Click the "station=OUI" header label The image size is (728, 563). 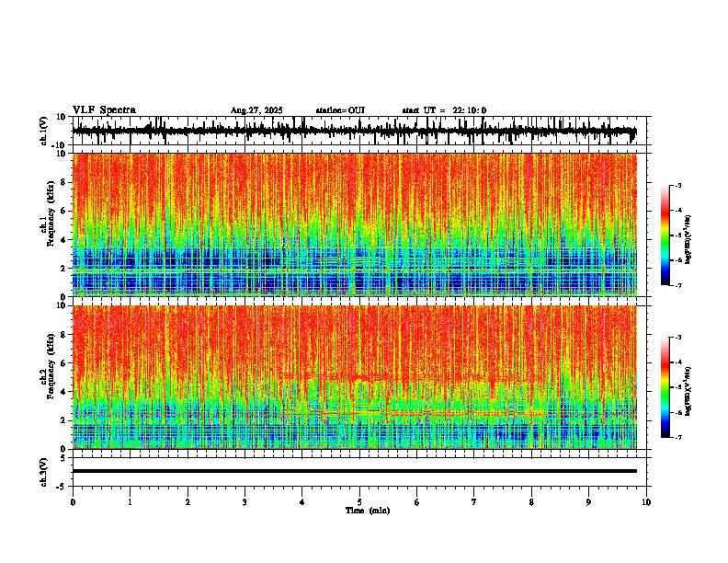340,110
